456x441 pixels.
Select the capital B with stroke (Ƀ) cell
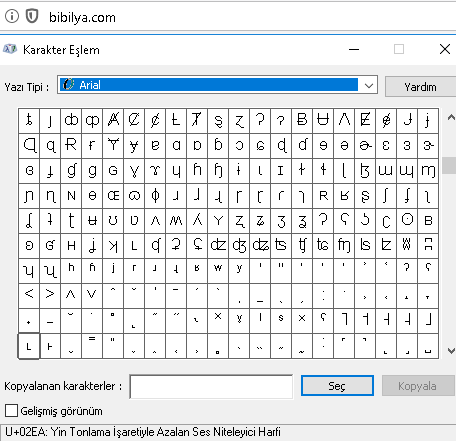pyautogui.click(x=302, y=120)
